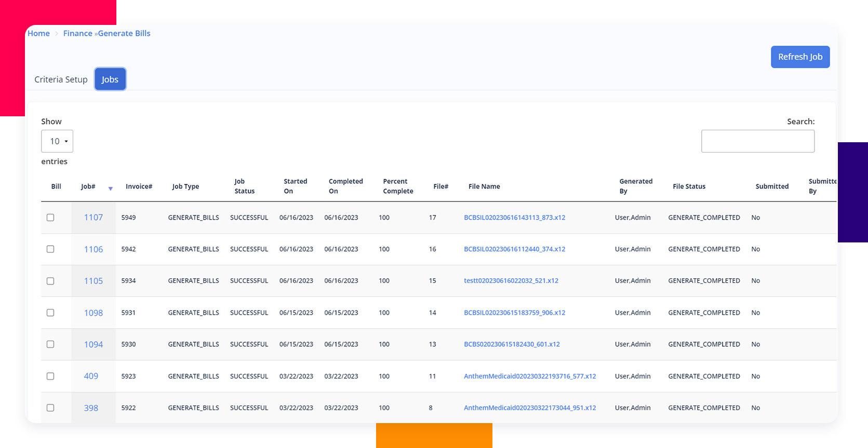Check the box for job 1098
This screenshot has width=868, height=448.
click(50, 313)
